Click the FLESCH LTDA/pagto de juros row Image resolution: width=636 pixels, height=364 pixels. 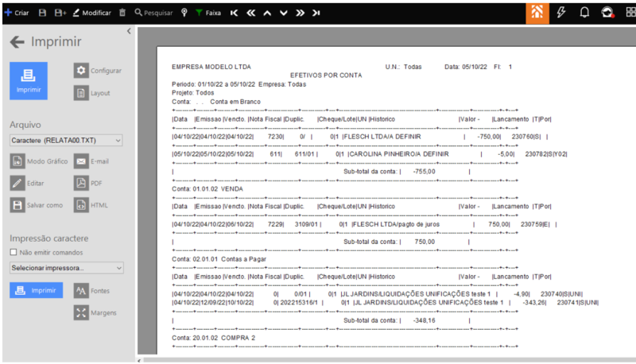point(364,224)
